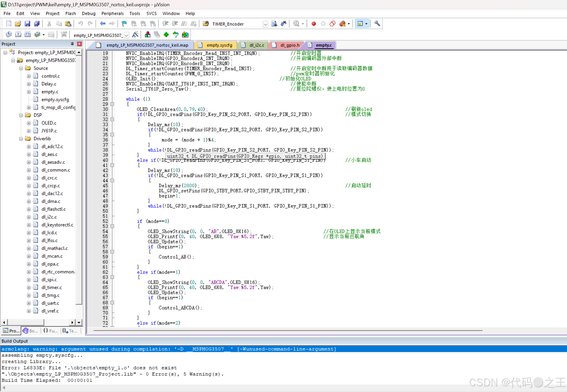Expand the control.c tree node
Screen dimensions: 567x392
point(29,76)
